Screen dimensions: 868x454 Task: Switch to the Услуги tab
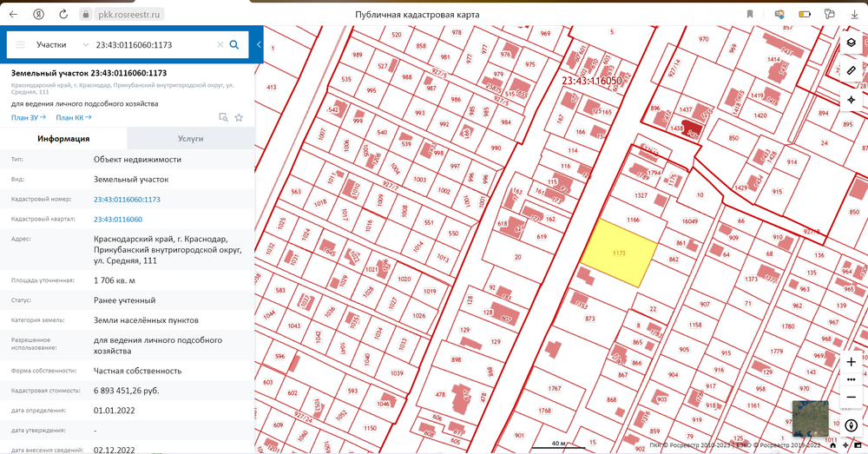pos(190,139)
